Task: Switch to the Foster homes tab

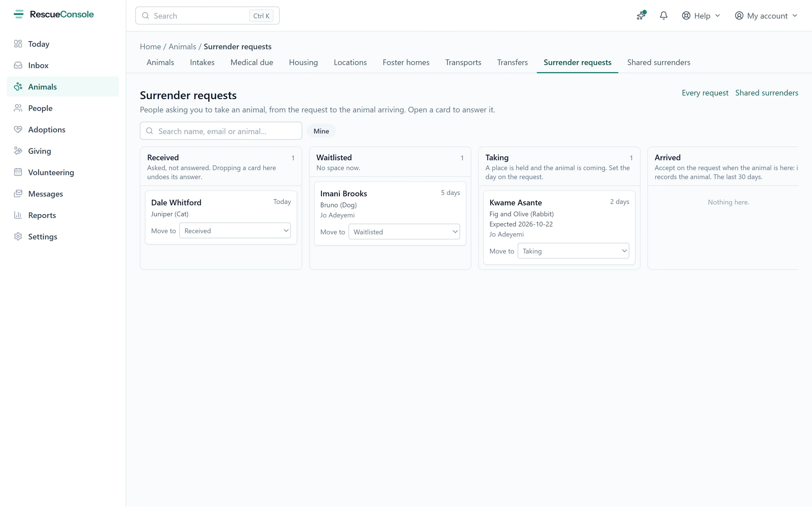Action: (406, 62)
